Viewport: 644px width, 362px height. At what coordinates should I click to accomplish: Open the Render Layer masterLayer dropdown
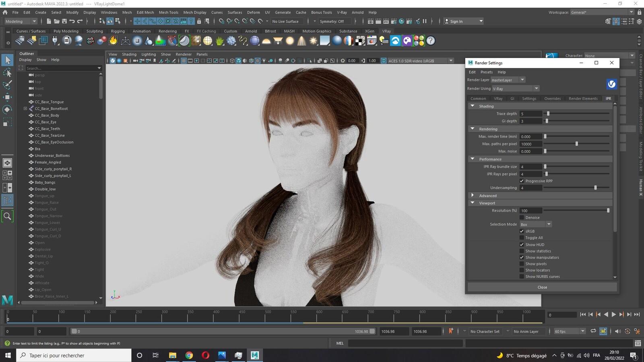pyautogui.click(x=508, y=80)
